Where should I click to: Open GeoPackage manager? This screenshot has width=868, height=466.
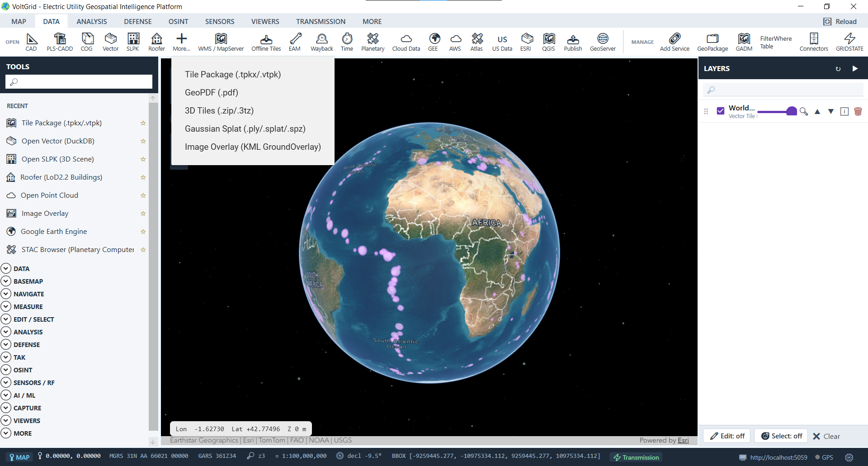[713, 42]
